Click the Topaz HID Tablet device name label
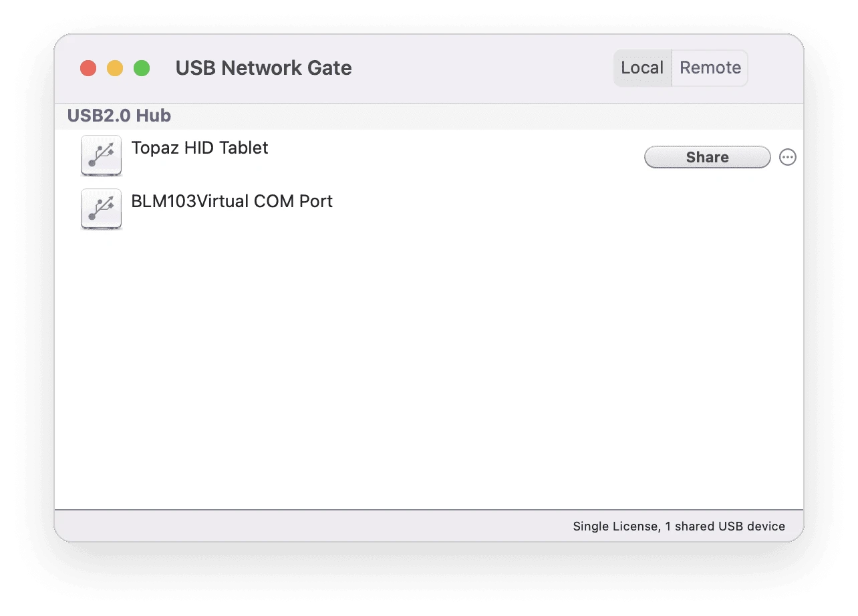The width and height of the screenshot is (858, 616). (199, 148)
